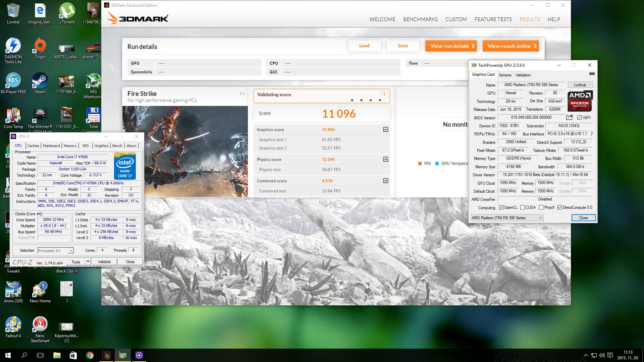Click the Tools button in CPU-Z
Image resolution: width=644 pixels, height=362 pixels.
click(76, 262)
